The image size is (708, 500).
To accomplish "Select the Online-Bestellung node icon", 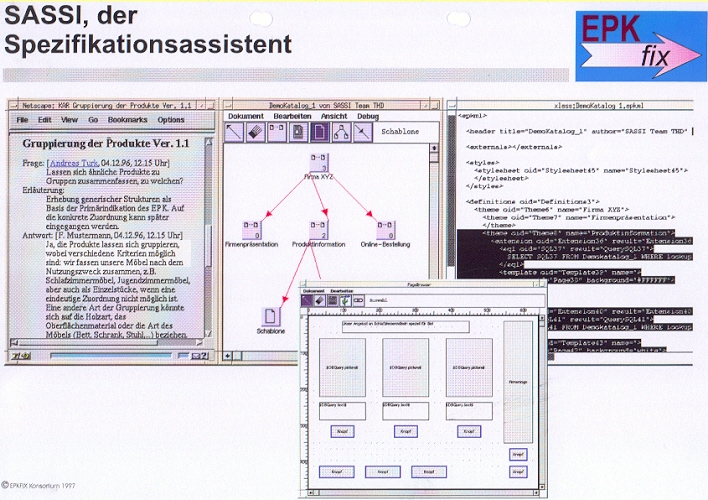I will [x=384, y=229].
